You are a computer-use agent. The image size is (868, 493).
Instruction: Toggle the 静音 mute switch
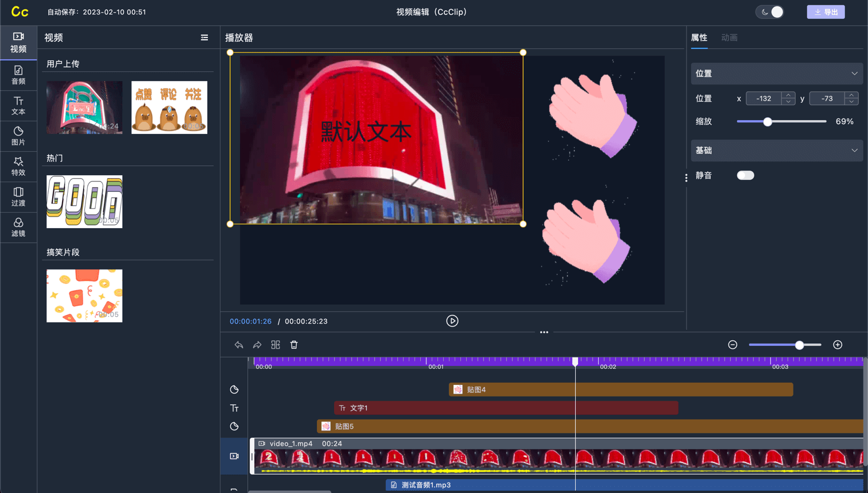[x=745, y=175]
